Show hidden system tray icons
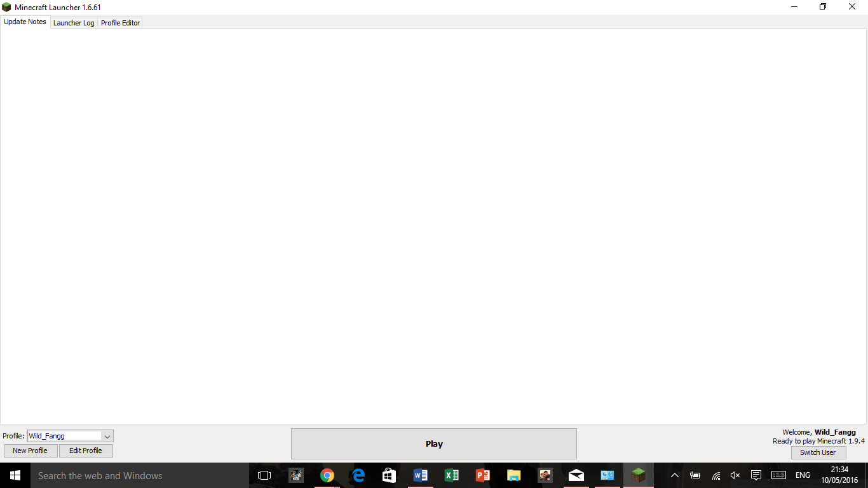 click(x=675, y=475)
